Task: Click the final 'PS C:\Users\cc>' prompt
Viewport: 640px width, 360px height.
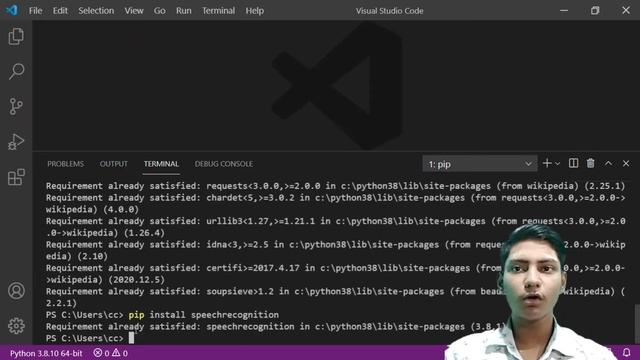Action: [84, 338]
